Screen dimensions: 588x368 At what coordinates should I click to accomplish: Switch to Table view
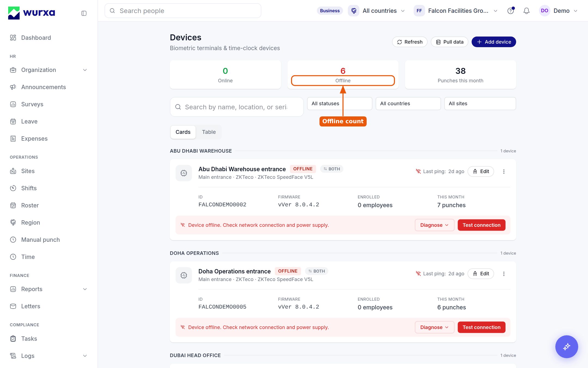209,132
